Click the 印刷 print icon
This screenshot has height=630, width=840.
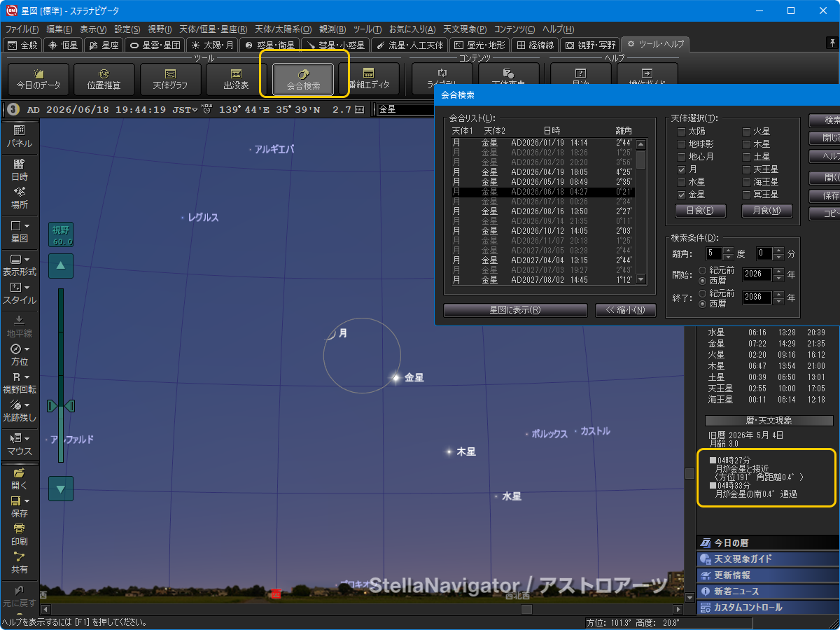[x=19, y=534]
